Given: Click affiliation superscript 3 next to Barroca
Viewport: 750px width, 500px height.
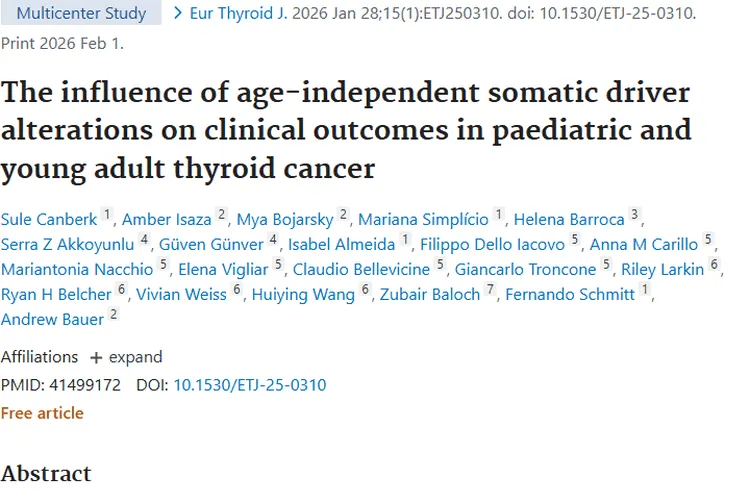Looking at the screenshot, I should [x=634, y=216].
